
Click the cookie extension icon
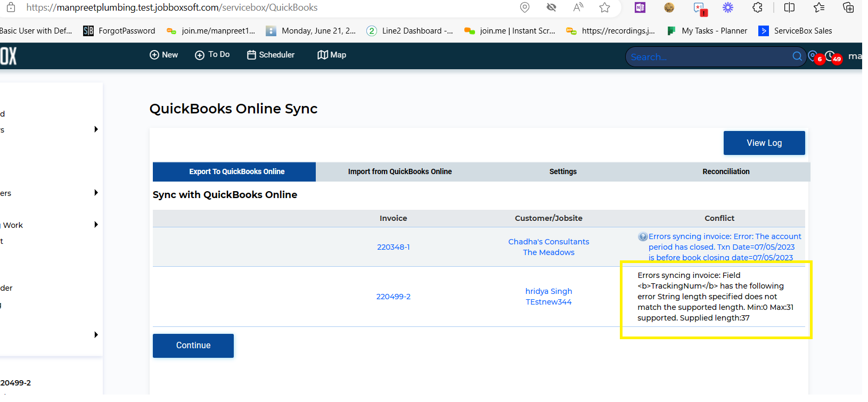[669, 7]
